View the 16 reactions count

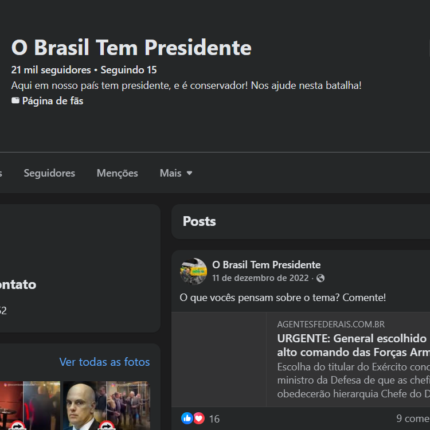tap(214, 419)
